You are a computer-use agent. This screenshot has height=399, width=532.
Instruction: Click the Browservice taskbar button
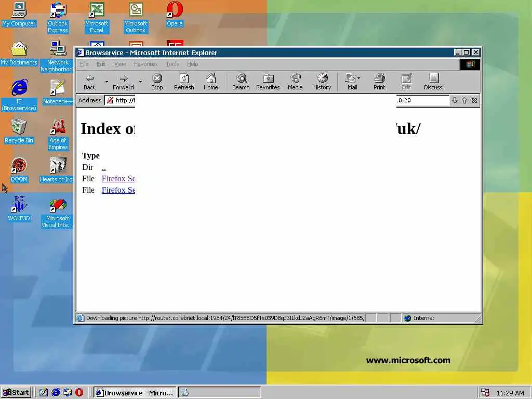(135, 393)
